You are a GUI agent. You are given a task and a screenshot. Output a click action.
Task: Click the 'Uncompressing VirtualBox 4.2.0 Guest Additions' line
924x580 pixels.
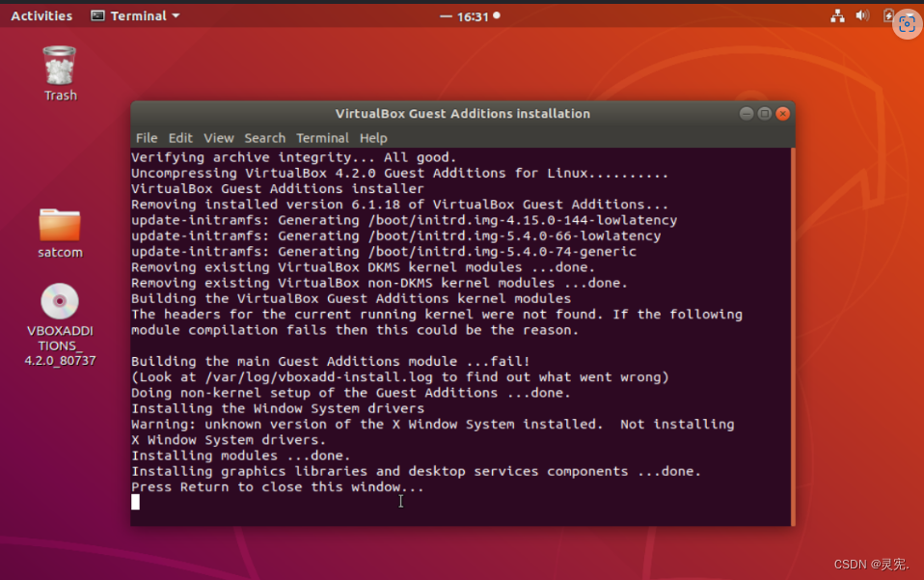click(x=400, y=174)
